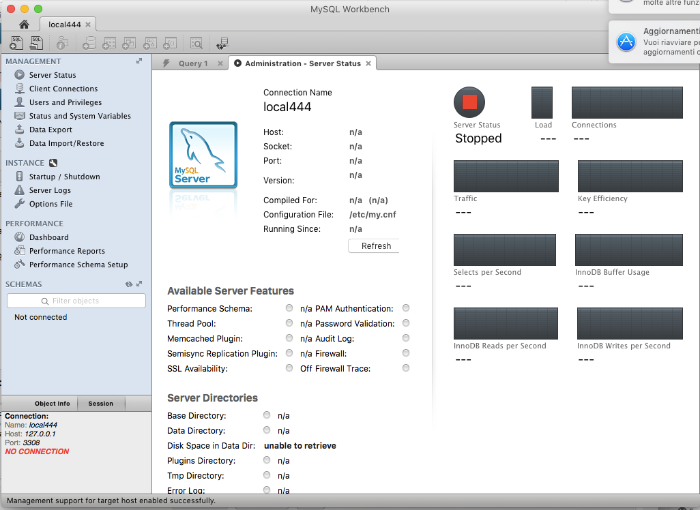Click the InnoDB Writes per Second graph
The width and height of the screenshot is (700, 510).
point(630,323)
